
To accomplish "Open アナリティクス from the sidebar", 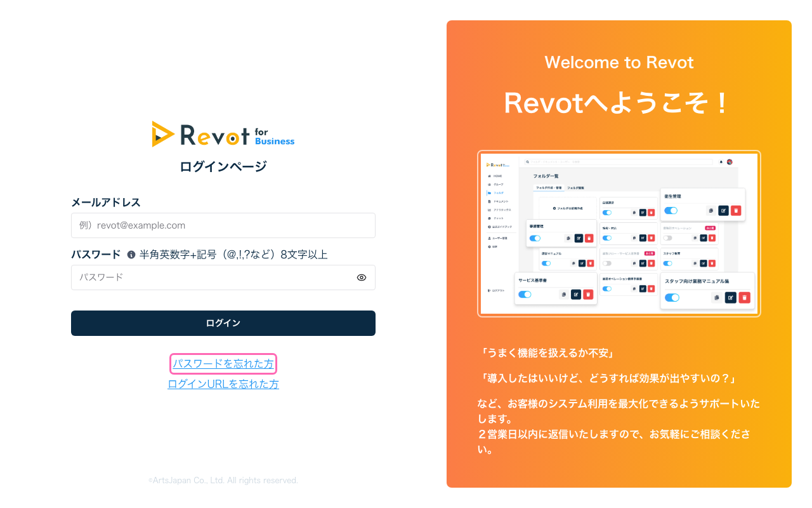I will [501, 208].
